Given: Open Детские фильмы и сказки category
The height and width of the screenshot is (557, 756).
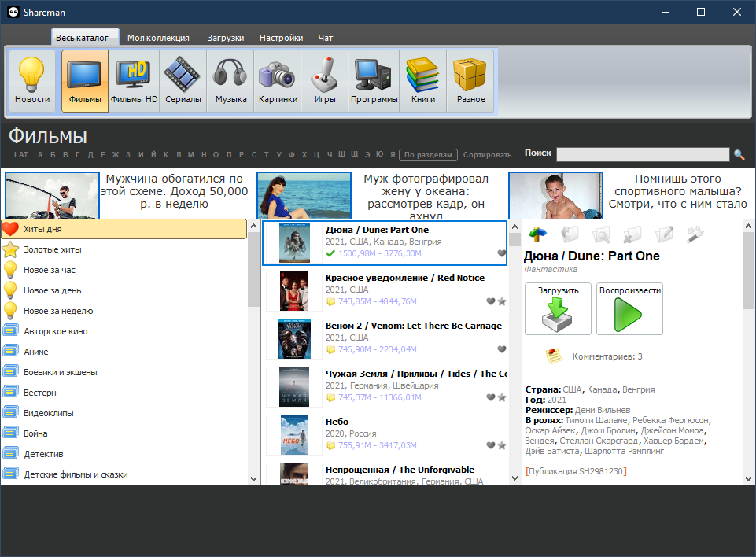Looking at the screenshot, I should 124,474.
